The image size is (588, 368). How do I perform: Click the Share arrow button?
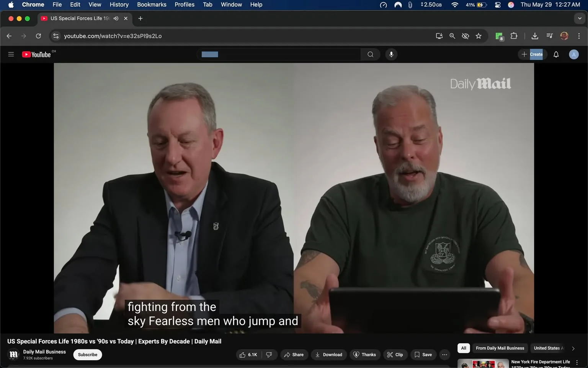294,355
